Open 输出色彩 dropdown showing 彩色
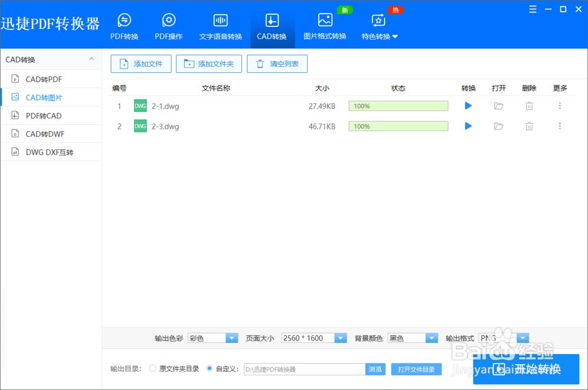Screen dimensions: 588x390 tap(213, 338)
